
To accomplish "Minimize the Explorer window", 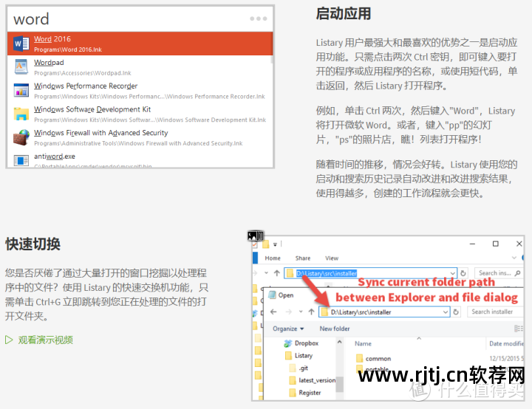I will tap(472, 244).
